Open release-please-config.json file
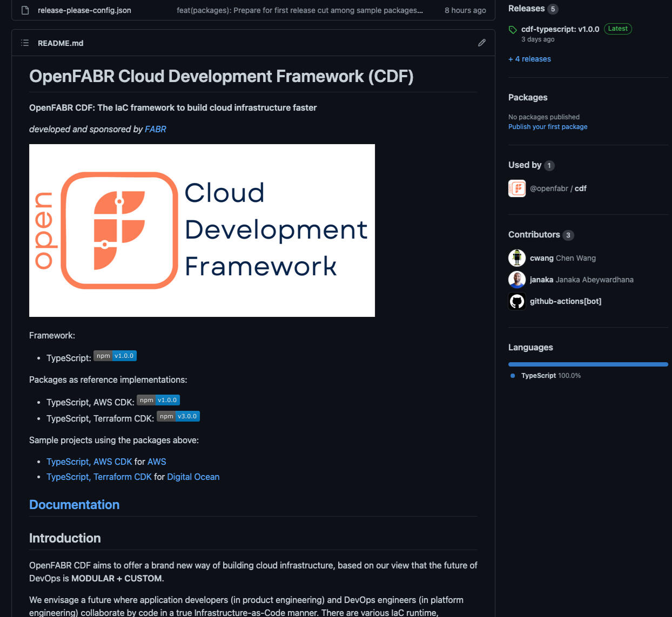This screenshot has height=617, width=672. [x=84, y=10]
